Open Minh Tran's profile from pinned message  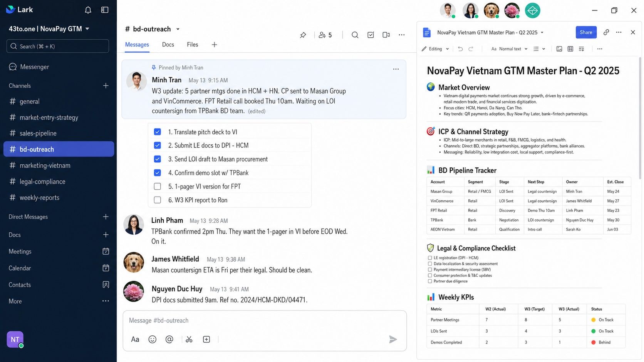(x=137, y=82)
